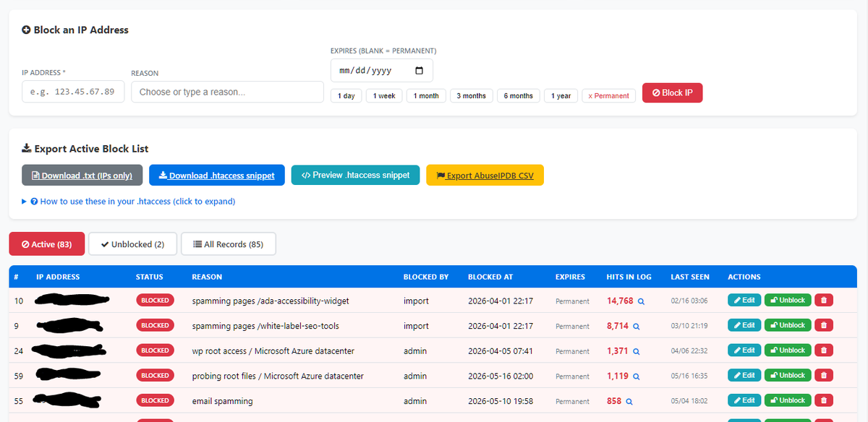The image size is (868, 422).
Task: Delete row 24 with red trash icon
Action: [824, 350]
